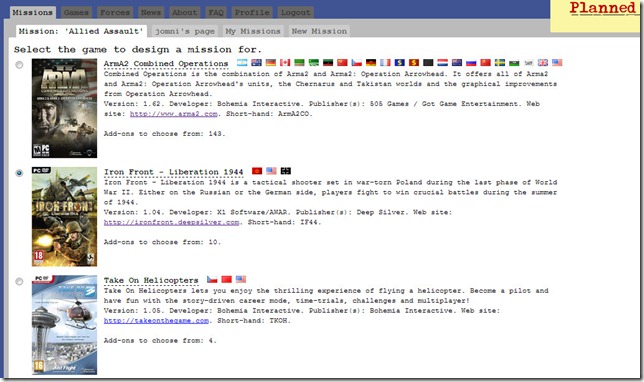Click the ArmA2 game cover image
The width and height of the screenshot is (644, 382).
[64, 108]
